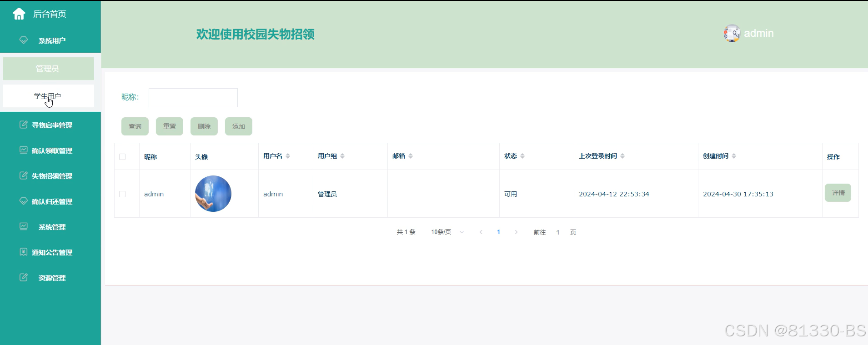868x345 pixels.
Task: Click the 共 1 条 total count text
Action: tap(406, 232)
